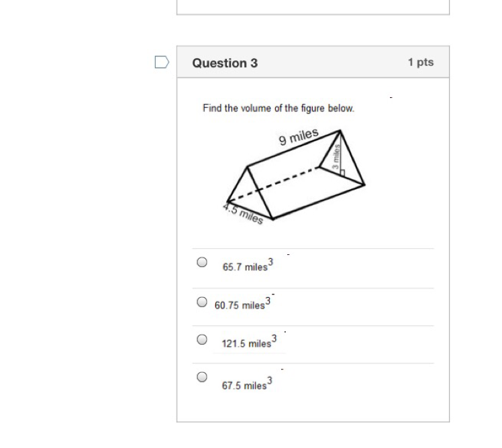
Task: Click the 4.5 miles base label
Action: pyautogui.click(x=242, y=214)
